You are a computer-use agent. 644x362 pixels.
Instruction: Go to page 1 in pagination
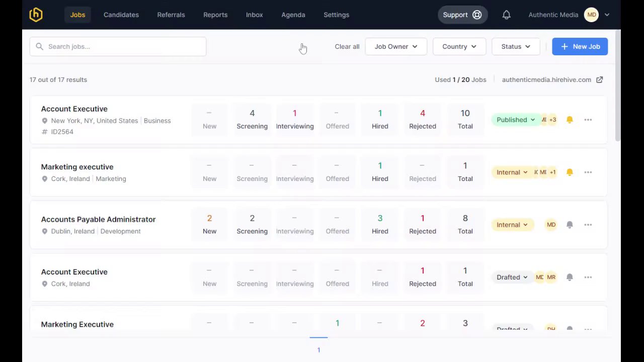click(x=318, y=349)
